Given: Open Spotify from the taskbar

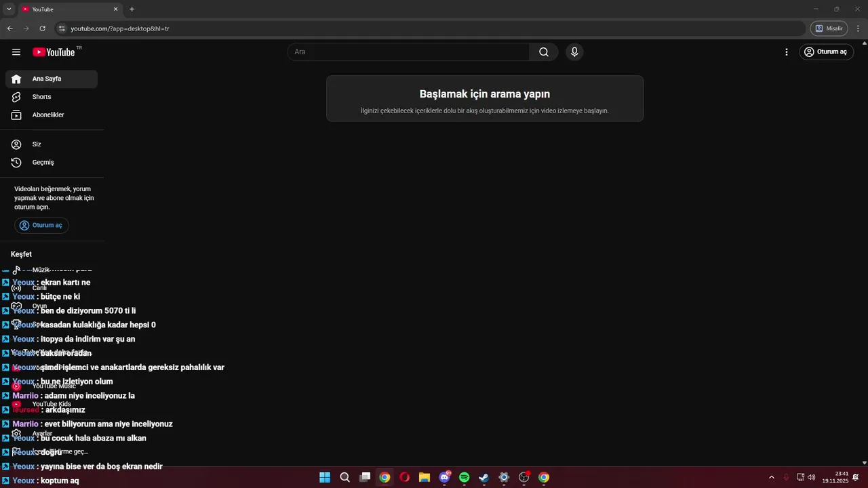Looking at the screenshot, I should pos(464,477).
